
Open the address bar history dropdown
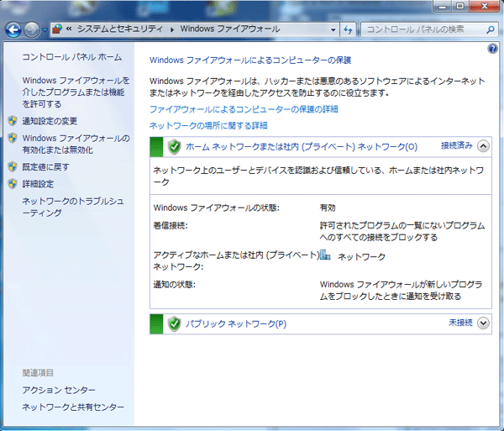pyautogui.click(x=333, y=30)
